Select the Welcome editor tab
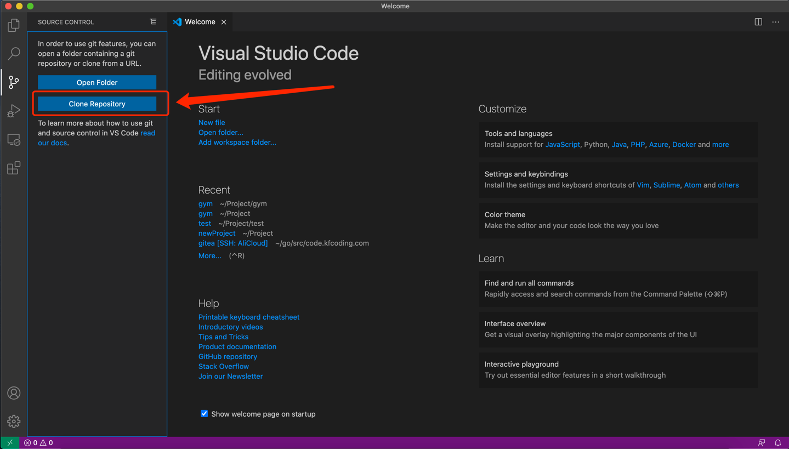Screen dimensions: 789x449 click(200, 22)
